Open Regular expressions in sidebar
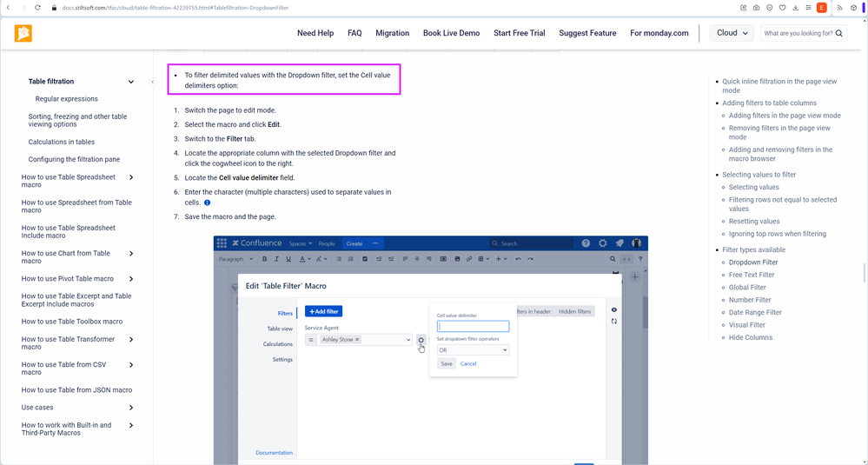The height and width of the screenshot is (465, 868). coord(66,99)
